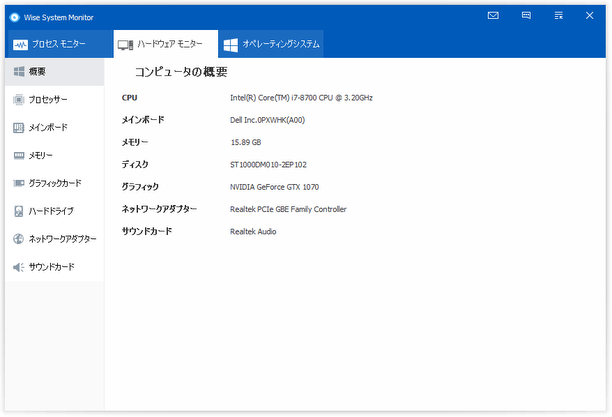Click the メインボード label in overview

click(x=143, y=120)
